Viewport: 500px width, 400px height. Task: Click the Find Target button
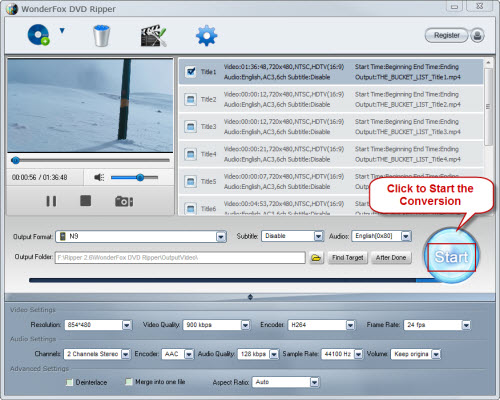click(x=347, y=258)
